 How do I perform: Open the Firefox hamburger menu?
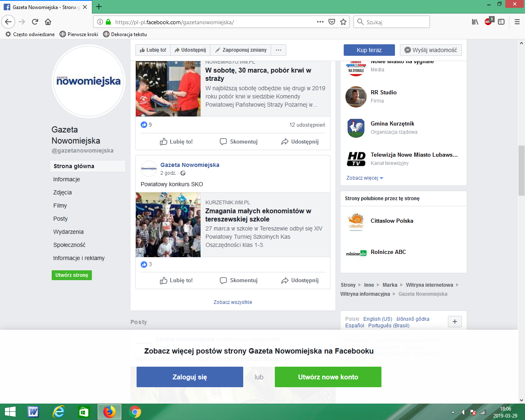coord(517,22)
